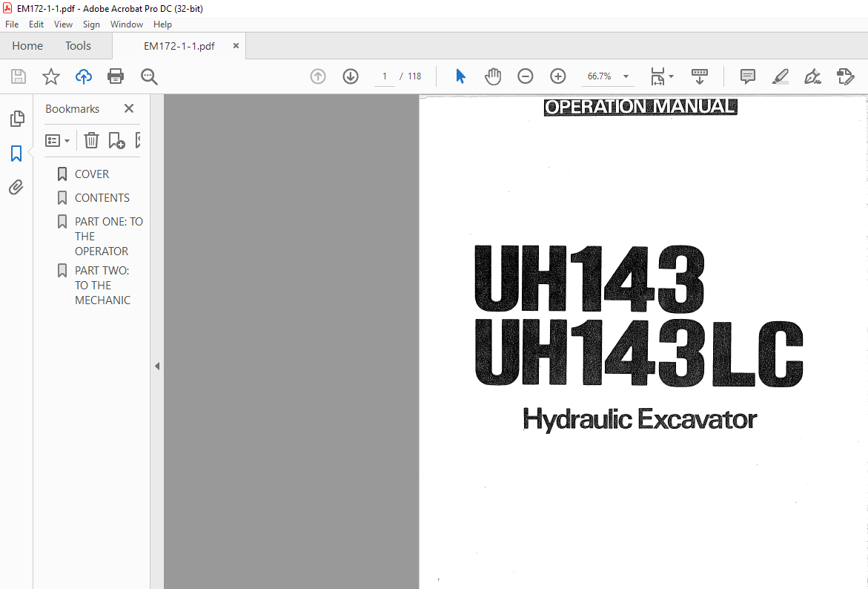
Task: Upload file to cloud icon
Action: point(84,76)
